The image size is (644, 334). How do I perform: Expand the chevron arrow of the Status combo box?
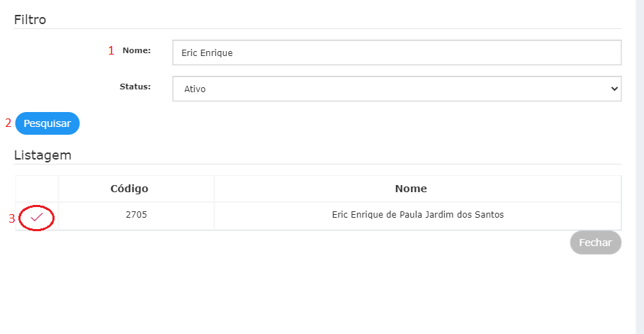point(614,89)
